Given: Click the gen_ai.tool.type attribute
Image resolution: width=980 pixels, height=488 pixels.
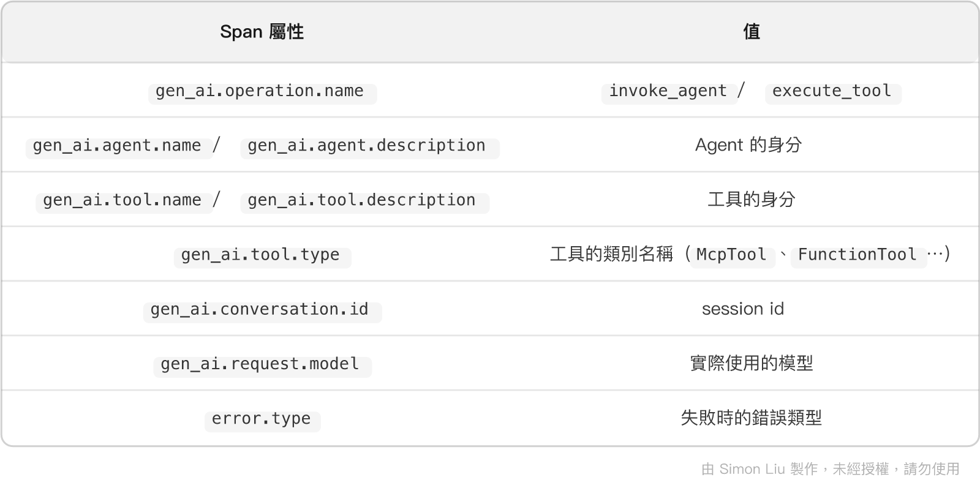Looking at the screenshot, I should click(262, 255).
